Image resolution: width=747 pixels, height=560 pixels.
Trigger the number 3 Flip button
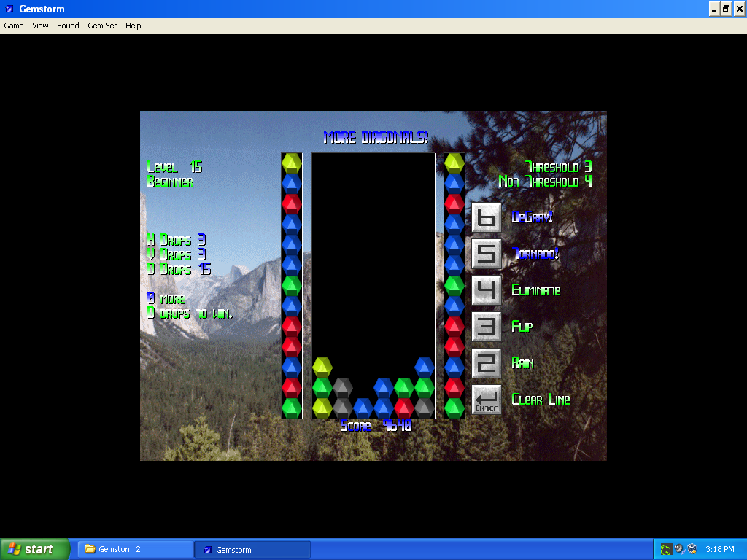coord(487,327)
